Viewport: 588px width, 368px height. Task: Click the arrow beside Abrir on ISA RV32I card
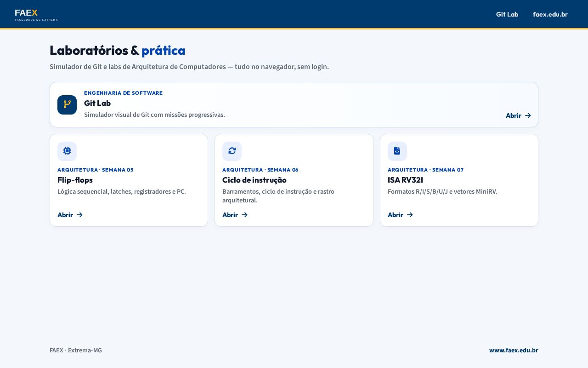pos(410,215)
